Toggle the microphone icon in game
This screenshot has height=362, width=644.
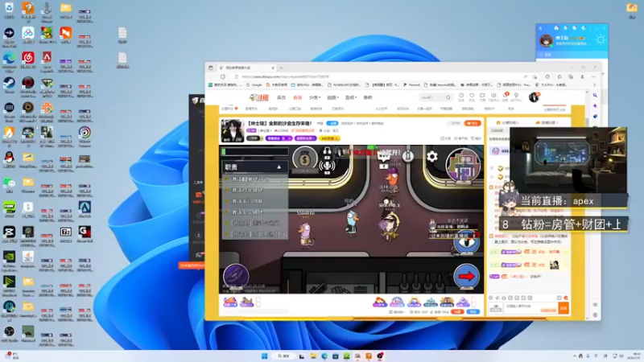click(327, 165)
